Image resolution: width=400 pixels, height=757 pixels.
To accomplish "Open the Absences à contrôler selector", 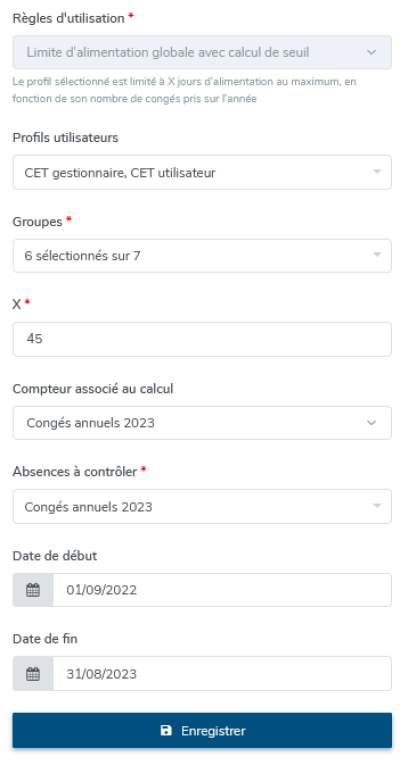I will pos(202,506).
